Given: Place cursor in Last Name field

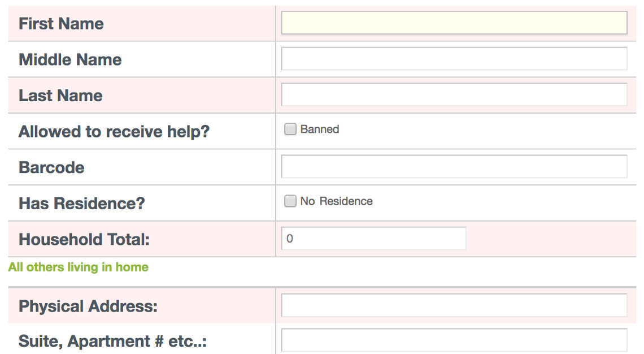Looking at the screenshot, I should [454, 94].
